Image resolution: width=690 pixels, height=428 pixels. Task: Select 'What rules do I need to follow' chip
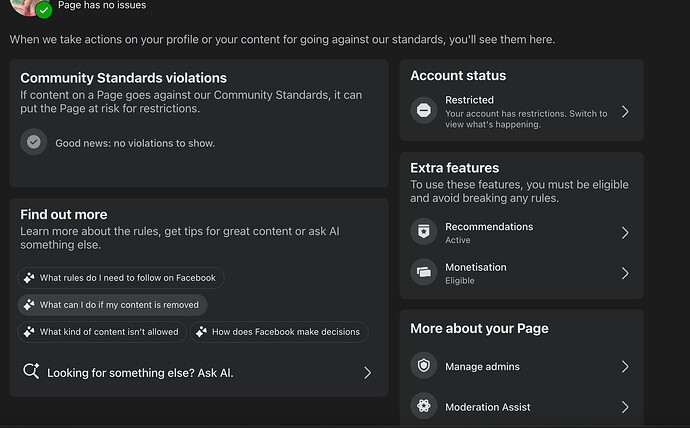click(x=120, y=278)
